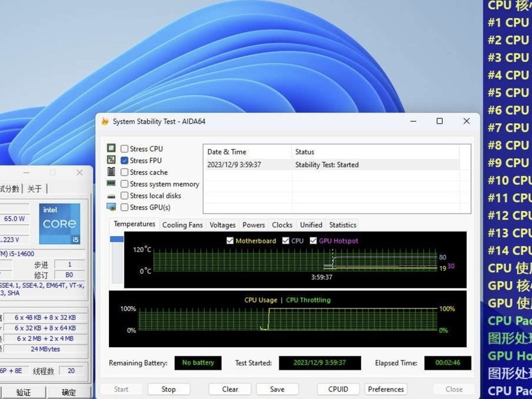Click the 确定 button in CPU-Z
The width and height of the screenshot is (532, 399).
69,392
